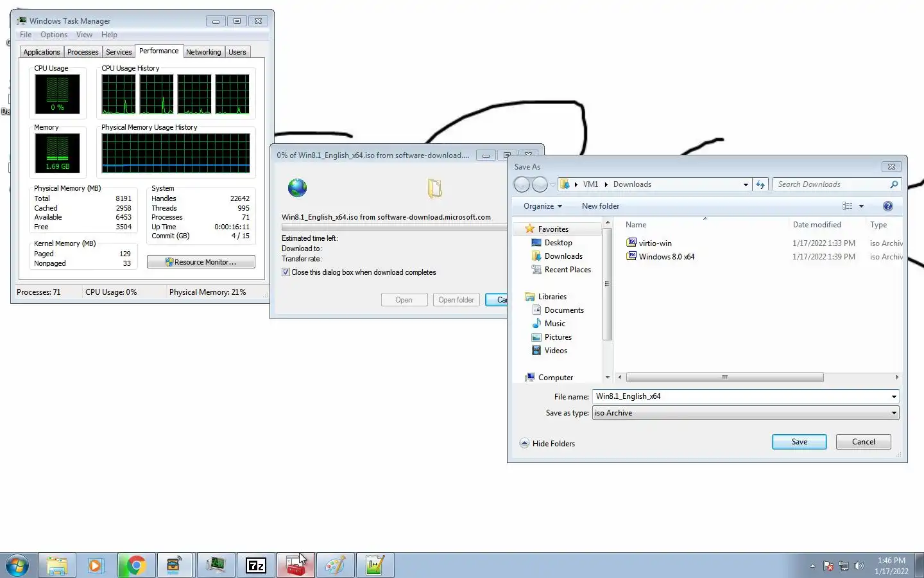Open Resource Monitor from Task Manager
Screen dimensions: 924x578
[x=201, y=262]
